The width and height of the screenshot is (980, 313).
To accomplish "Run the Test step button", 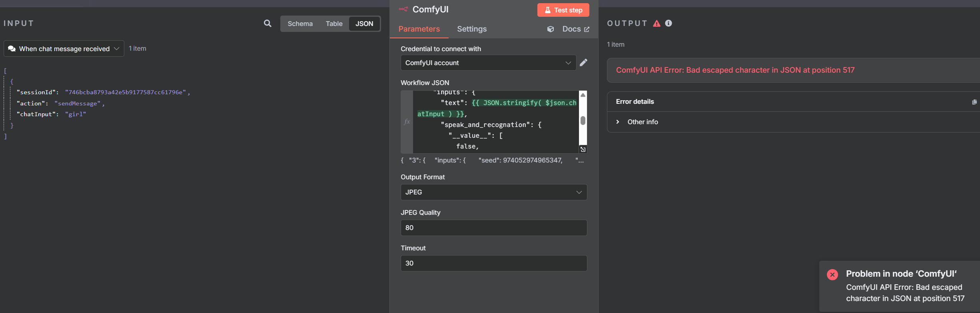I will 563,10.
